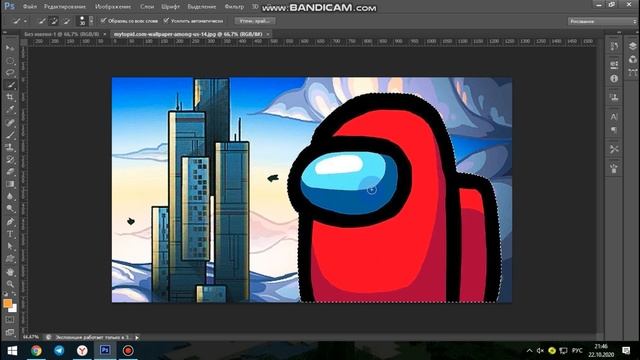Click the white background color swatch
640x360 pixels.
(14, 309)
